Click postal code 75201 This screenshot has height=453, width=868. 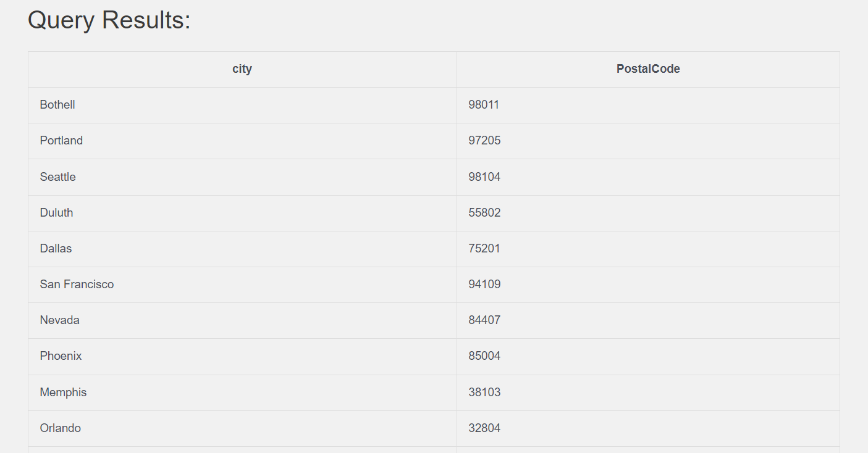click(x=484, y=249)
